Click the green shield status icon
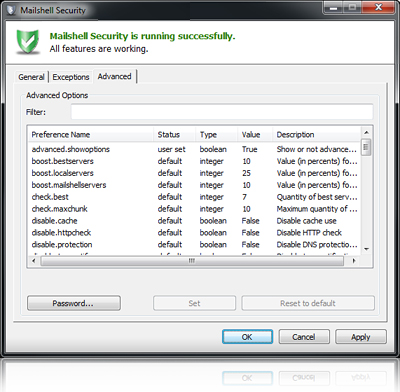The image size is (400, 392). (x=28, y=42)
